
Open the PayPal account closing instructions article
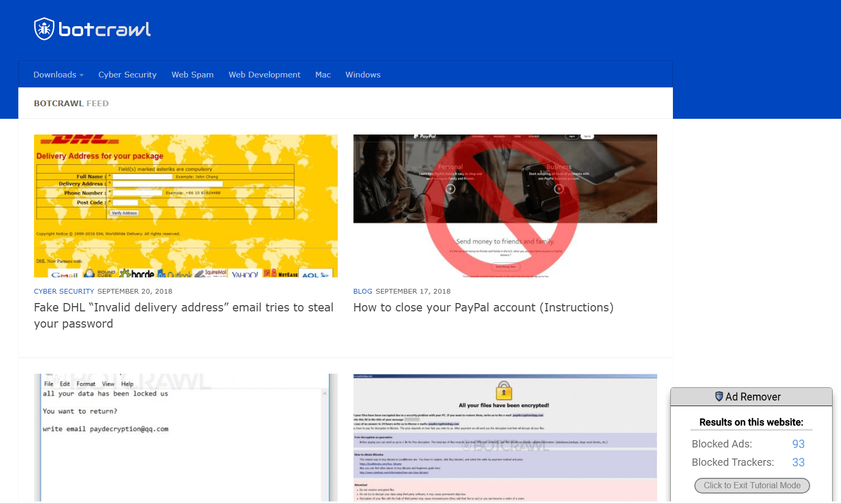[483, 307]
